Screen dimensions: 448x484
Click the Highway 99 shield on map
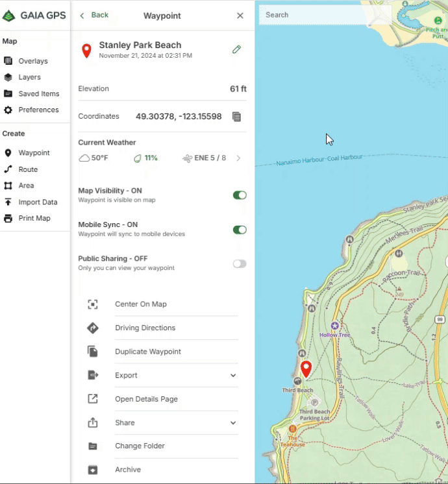440,319
